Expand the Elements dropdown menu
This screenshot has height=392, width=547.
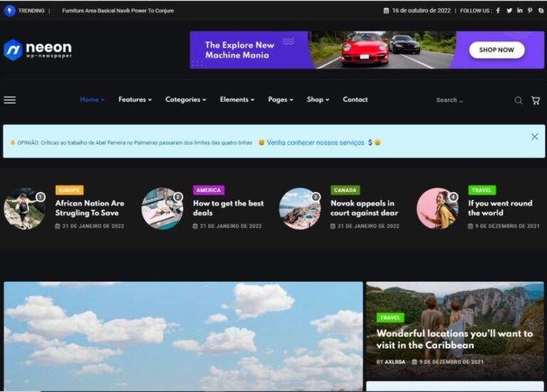point(236,100)
